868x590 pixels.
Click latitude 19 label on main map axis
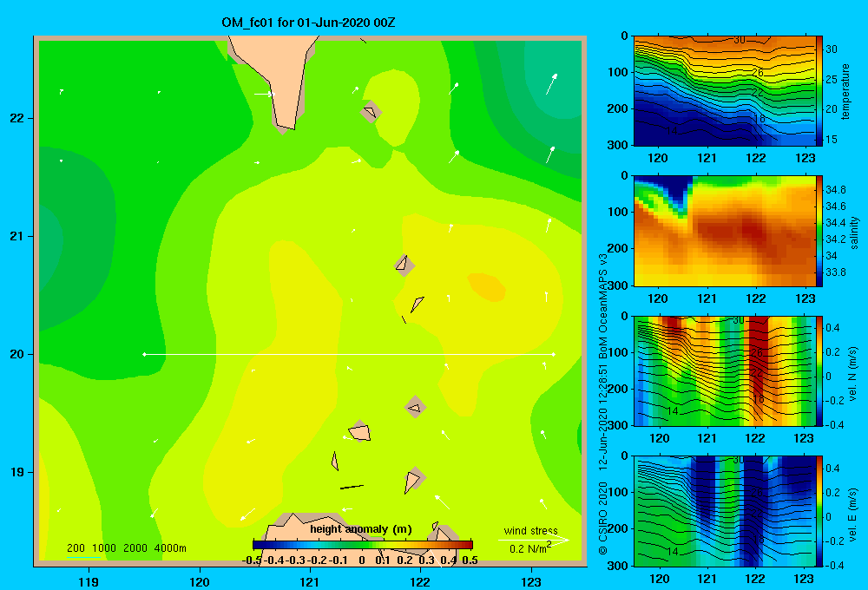[x=16, y=472]
